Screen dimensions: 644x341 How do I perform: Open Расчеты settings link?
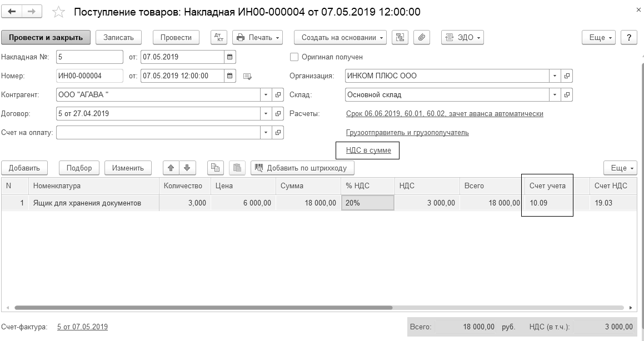click(445, 114)
